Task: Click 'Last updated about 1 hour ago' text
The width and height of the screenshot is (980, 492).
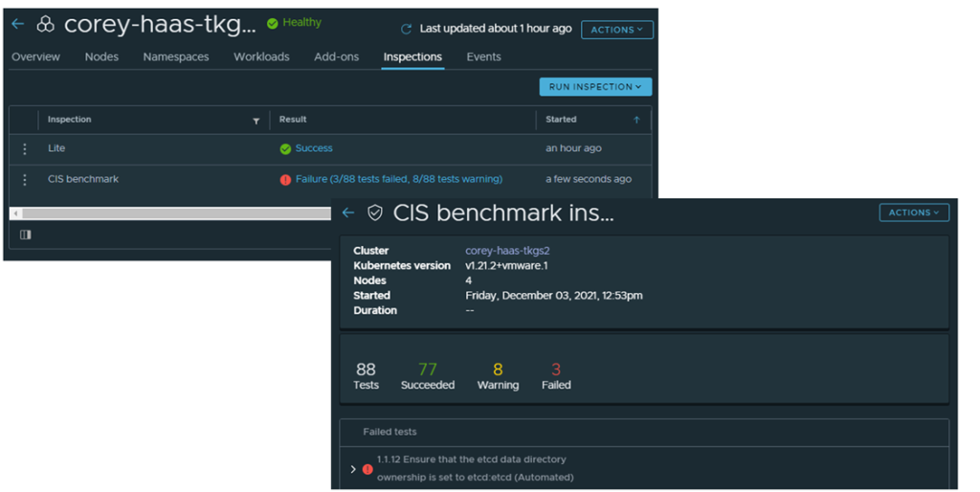Action: point(496,29)
